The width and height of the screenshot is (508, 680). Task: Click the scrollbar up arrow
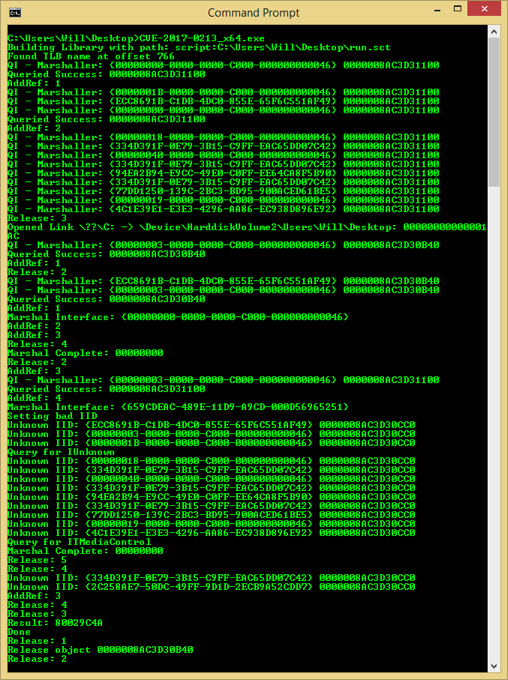point(494,32)
